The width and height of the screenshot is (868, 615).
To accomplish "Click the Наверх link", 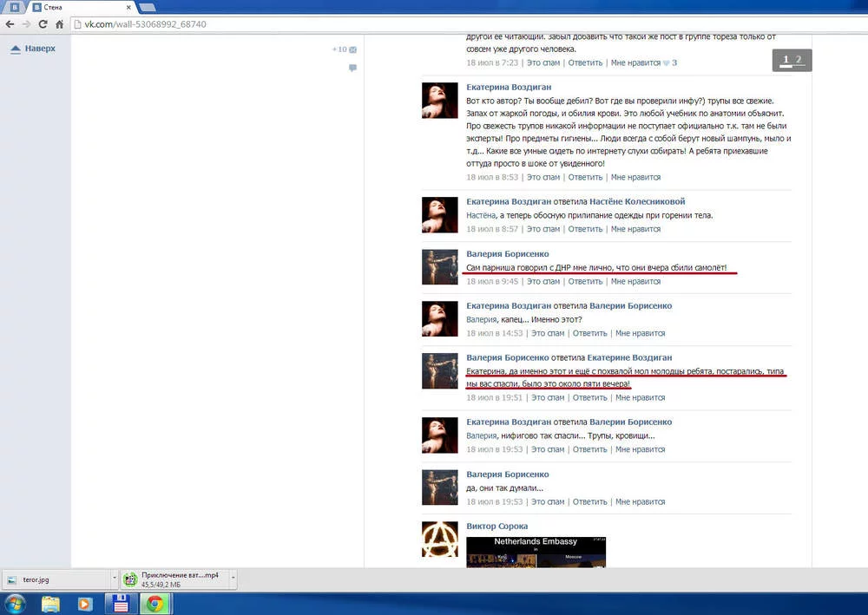I will tap(33, 49).
